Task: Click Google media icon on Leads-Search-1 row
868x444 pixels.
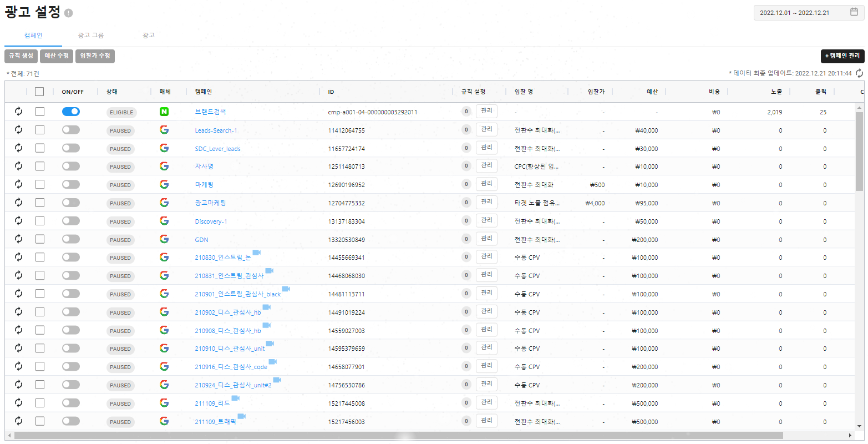Action: 164,130
